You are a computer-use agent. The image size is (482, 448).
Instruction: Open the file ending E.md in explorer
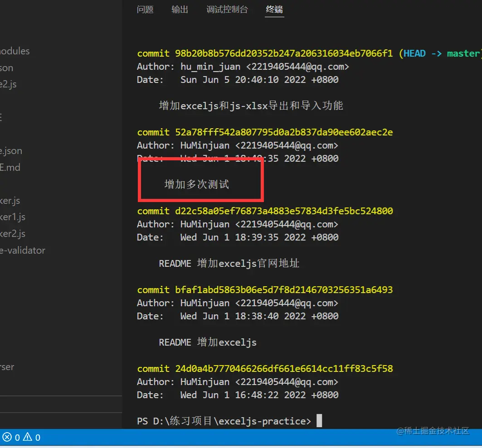pyautogui.click(x=10, y=167)
